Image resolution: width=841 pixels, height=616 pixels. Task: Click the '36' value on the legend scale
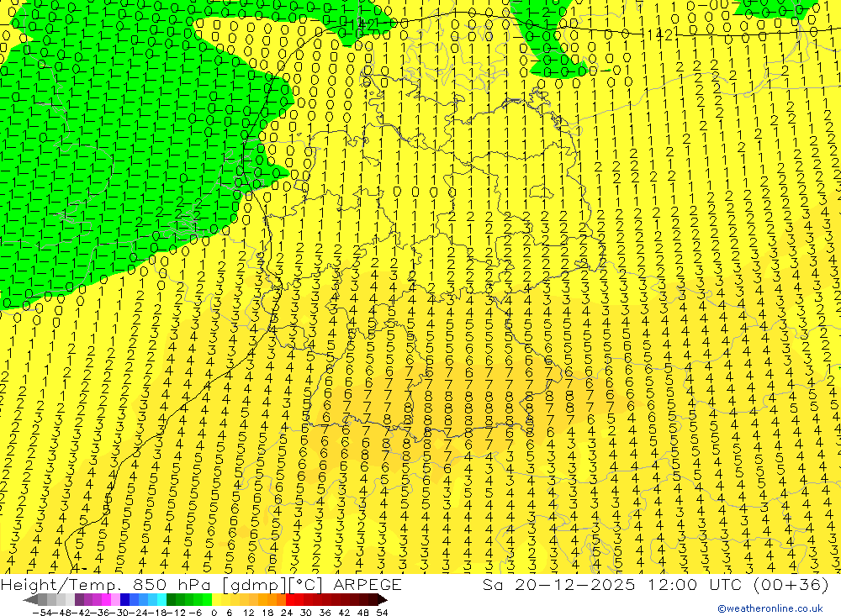point(325,613)
